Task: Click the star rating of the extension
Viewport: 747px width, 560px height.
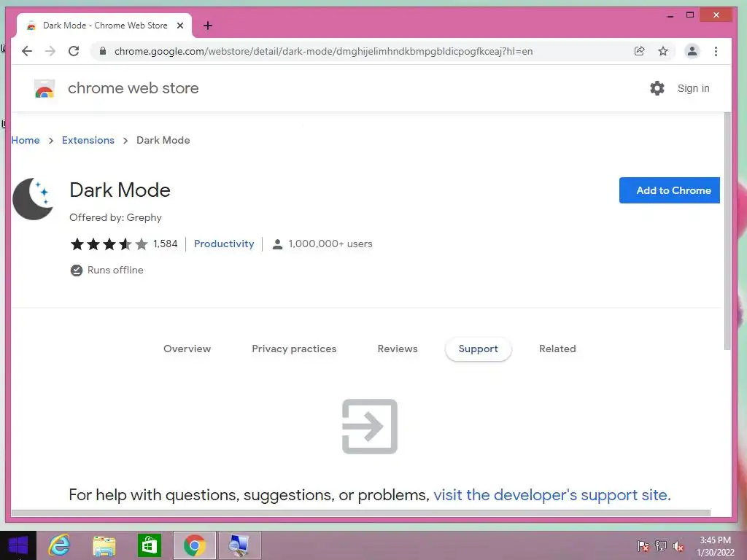Action: 109,244
